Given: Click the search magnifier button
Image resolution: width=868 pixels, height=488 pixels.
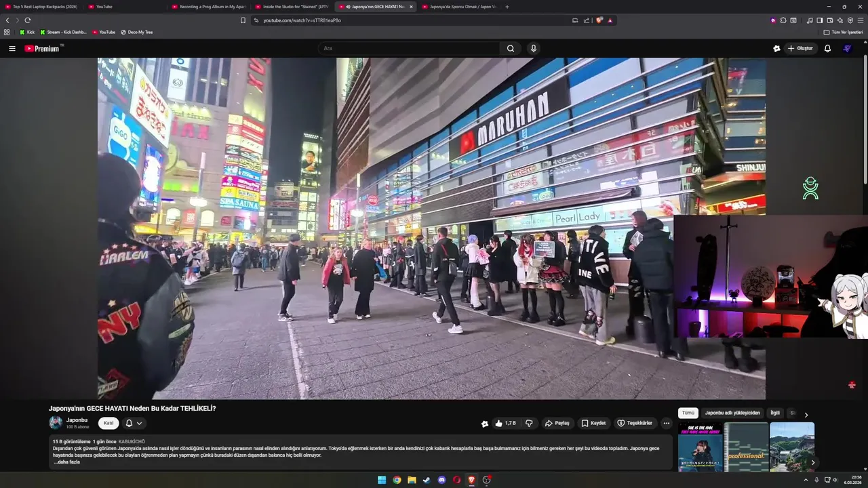Looking at the screenshot, I should pos(511,48).
